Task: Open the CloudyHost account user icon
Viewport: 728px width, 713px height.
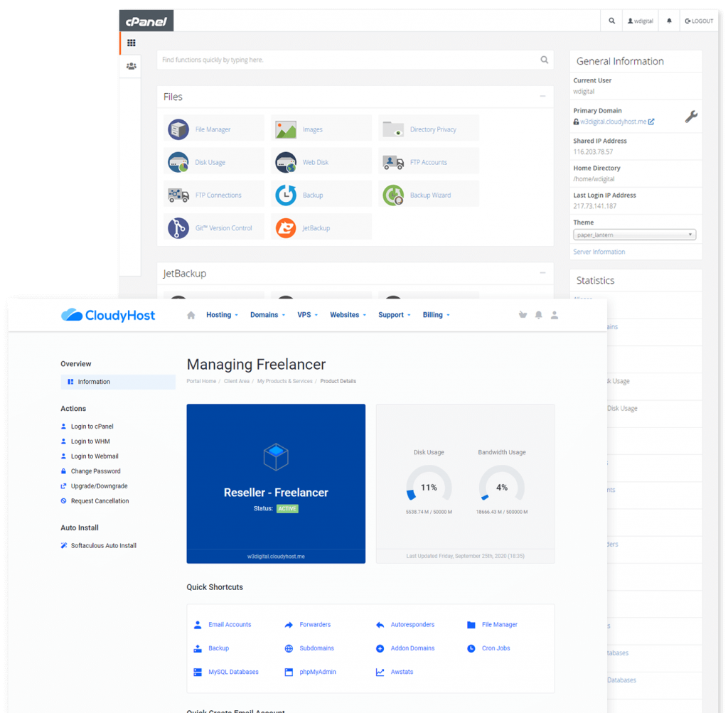Action: pos(555,315)
